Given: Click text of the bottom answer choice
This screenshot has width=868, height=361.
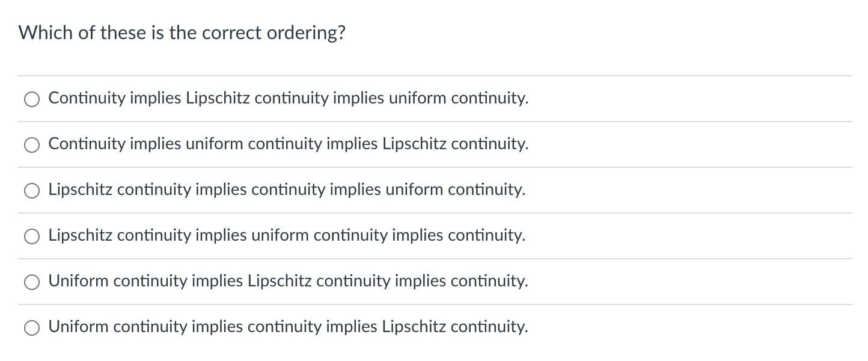Looking at the screenshot, I should point(289,327).
